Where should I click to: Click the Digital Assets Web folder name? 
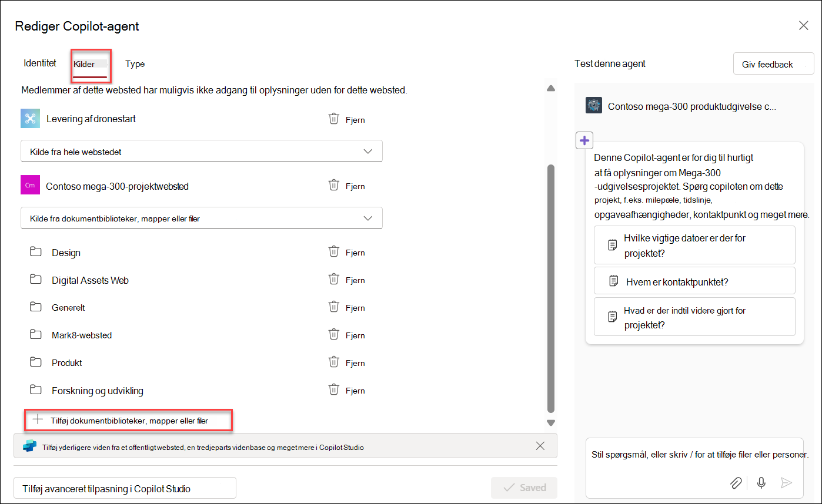90,280
